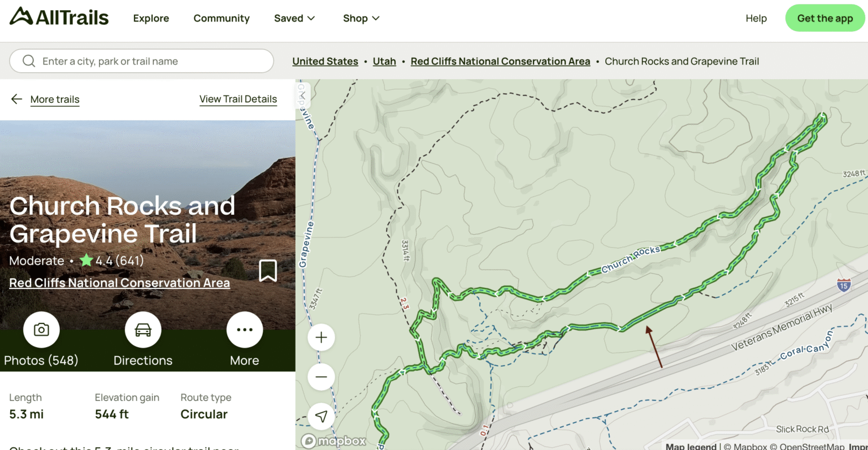The image size is (868, 450).
Task: Click the Mapbox logo on the map
Action: point(333,440)
